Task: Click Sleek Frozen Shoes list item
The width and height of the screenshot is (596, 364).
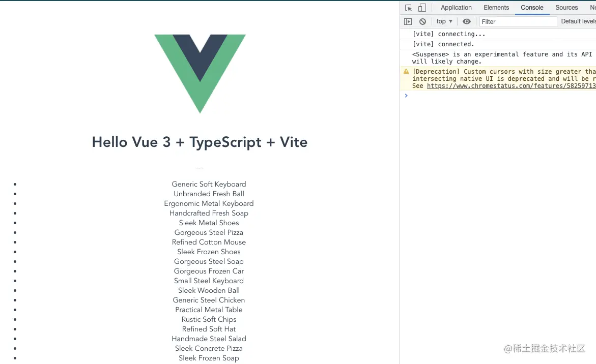Action: click(209, 252)
